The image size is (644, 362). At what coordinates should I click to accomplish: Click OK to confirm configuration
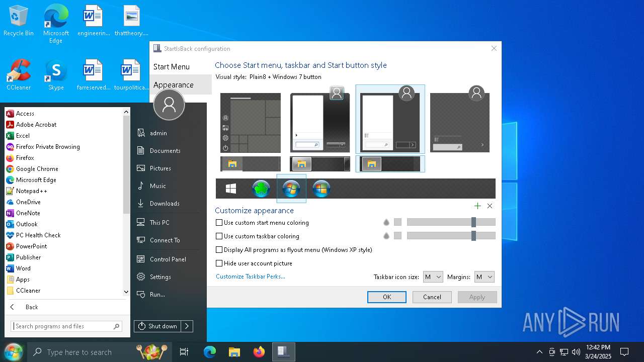click(x=387, y=297)
